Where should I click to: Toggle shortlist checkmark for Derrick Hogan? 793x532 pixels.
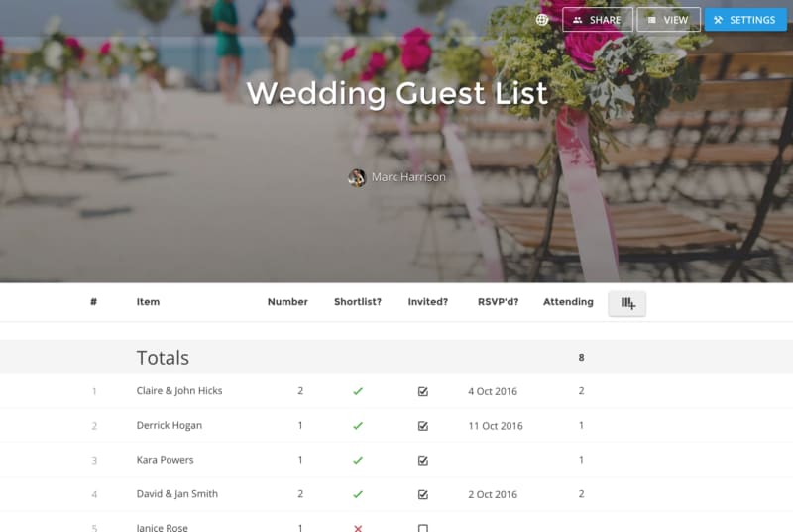pyautogui.click(x=358, y=426)
